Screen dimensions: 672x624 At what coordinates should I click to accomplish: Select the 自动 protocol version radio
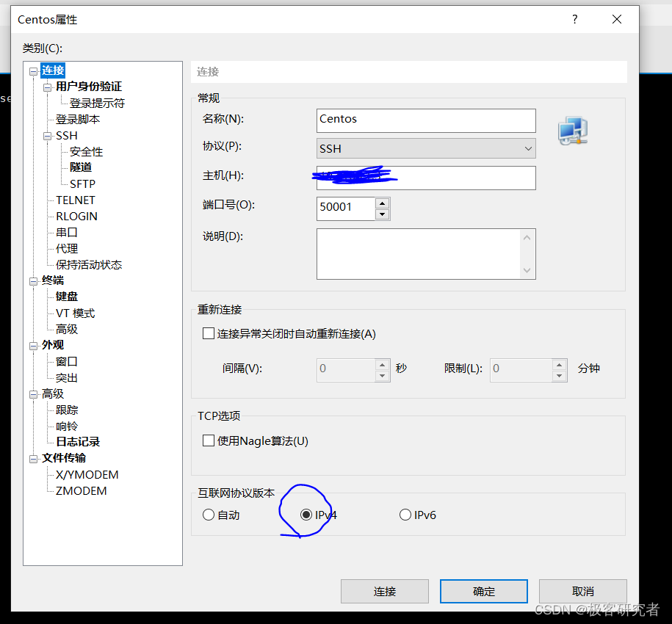209,515
